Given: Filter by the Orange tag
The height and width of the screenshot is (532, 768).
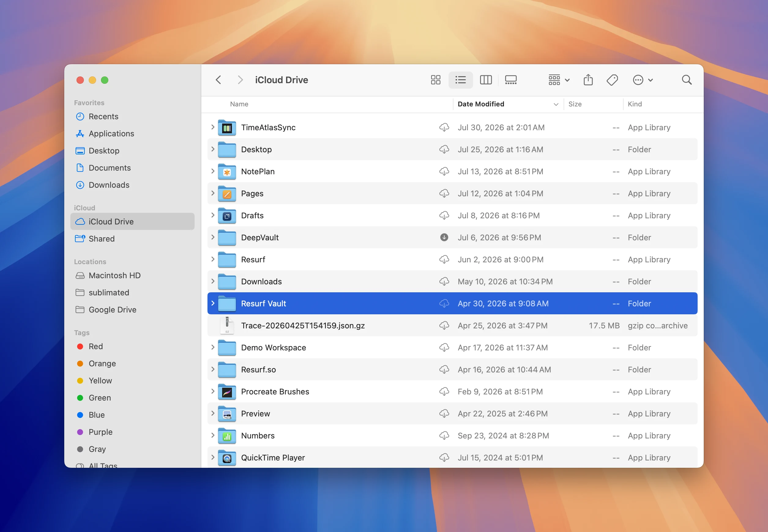Looking at the screenshot, I should pos(132,363).
